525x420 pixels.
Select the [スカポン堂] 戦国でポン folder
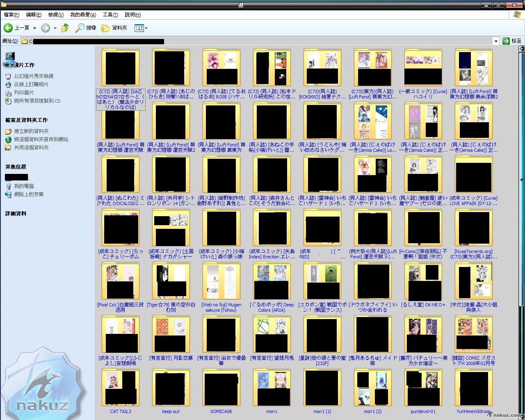[322, 287]
